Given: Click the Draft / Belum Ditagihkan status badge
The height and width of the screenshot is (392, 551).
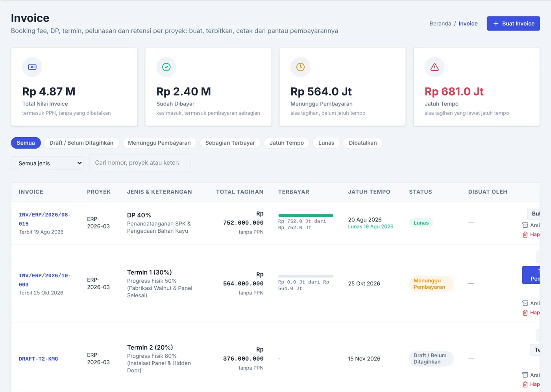Looking at the screenshot, I should click(x=431, y=359).
